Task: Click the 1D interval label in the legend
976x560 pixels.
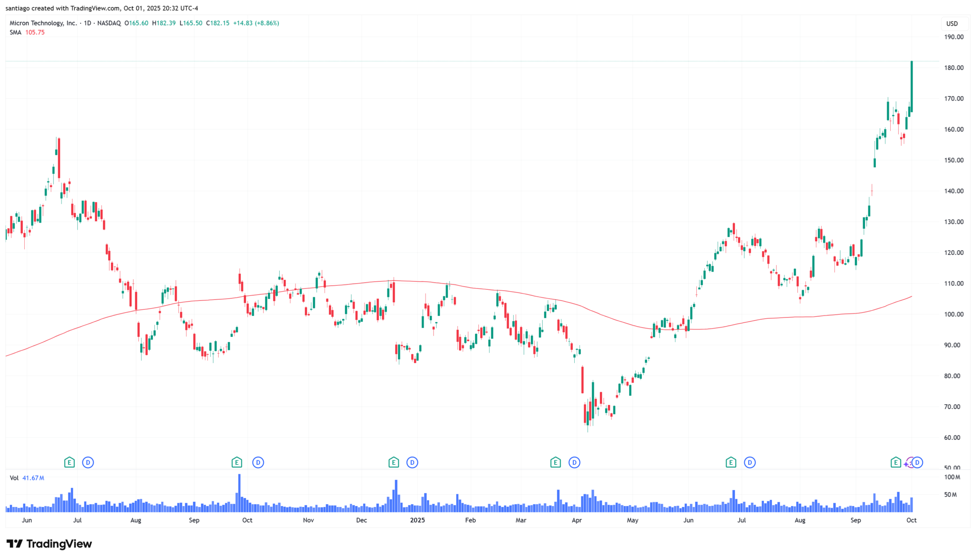Action: (x=87, y=23)
